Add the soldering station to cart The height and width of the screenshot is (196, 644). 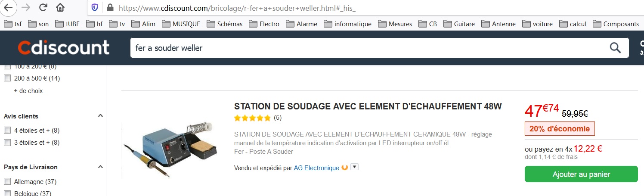[x=581, y=174]
